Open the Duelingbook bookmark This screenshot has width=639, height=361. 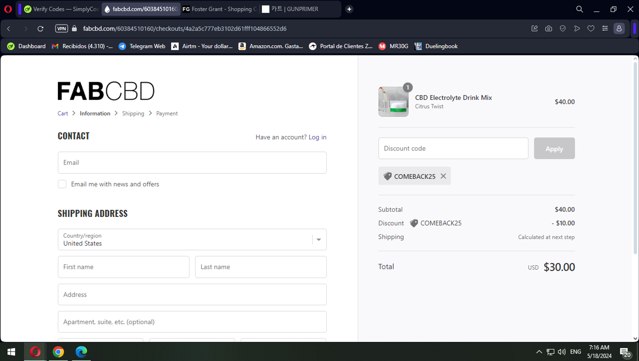tap(436, 46)
